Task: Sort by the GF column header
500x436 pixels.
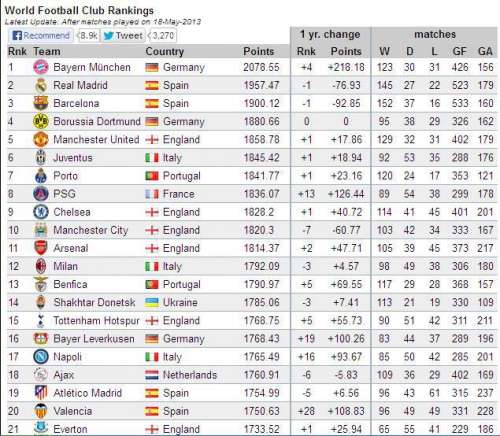Action: coord(459,51)
